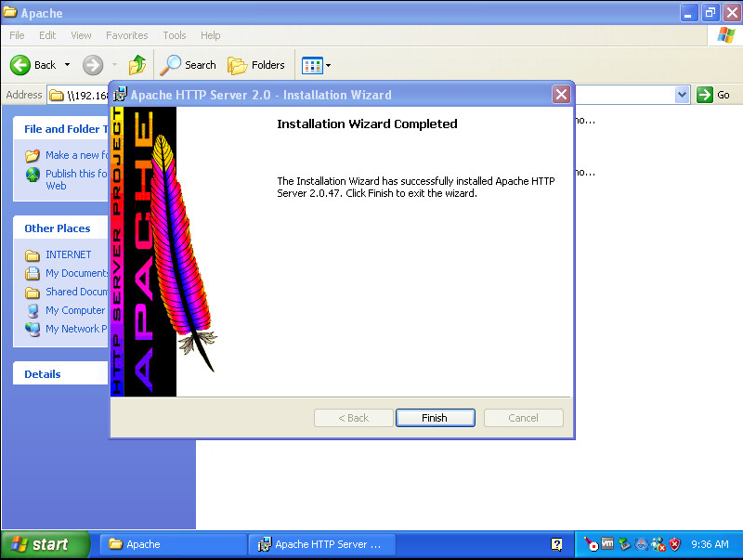Viewport: 743px width, 560px height.
Task: Click the Up folder toolbar icon
Action: (137, 65)
